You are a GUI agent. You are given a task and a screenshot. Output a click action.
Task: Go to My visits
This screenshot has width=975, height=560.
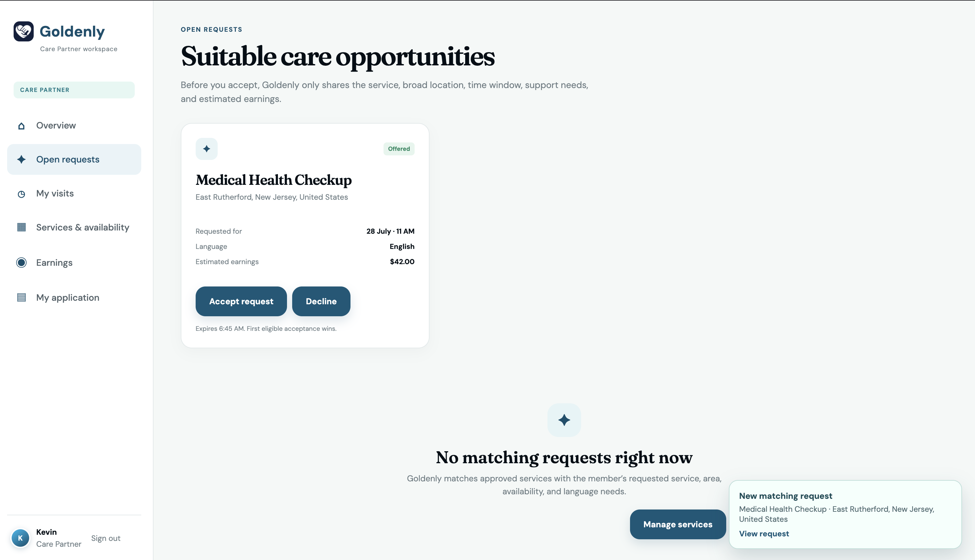[x=74, y=194]
